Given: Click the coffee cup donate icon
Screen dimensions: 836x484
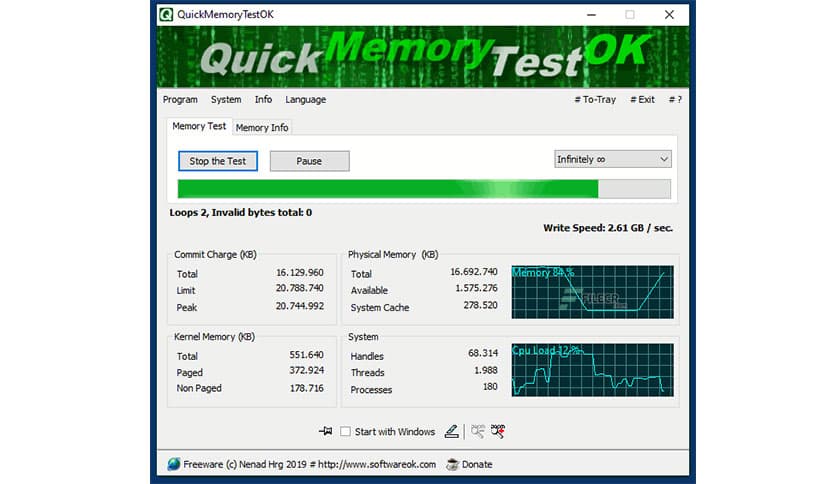Looking at the screenshot, I should coord(452,464).
